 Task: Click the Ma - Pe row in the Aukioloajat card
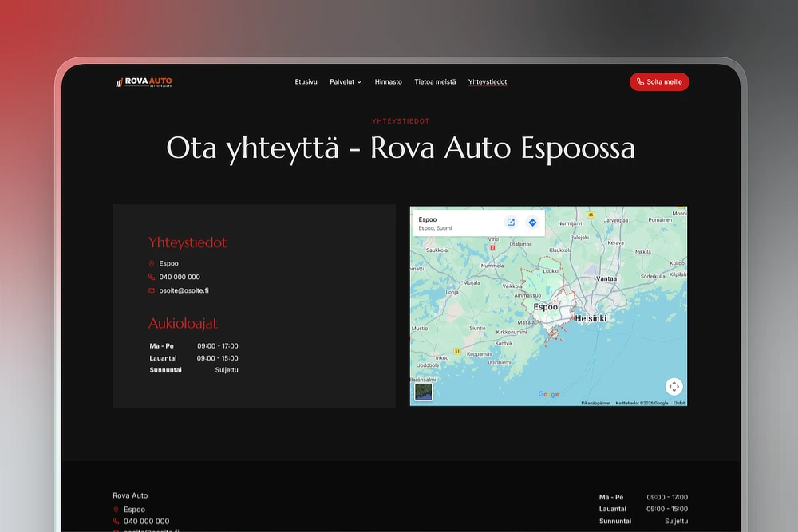193,346
